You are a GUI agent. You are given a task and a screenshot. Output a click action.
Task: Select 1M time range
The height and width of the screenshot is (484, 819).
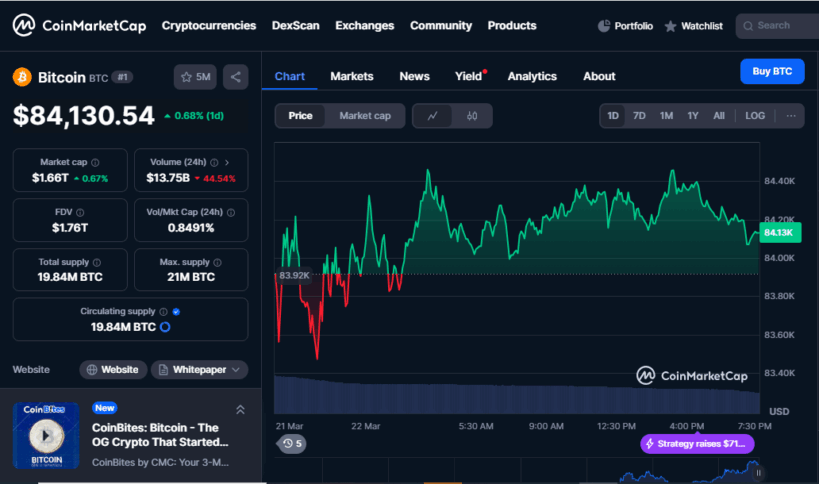[666, 116]
